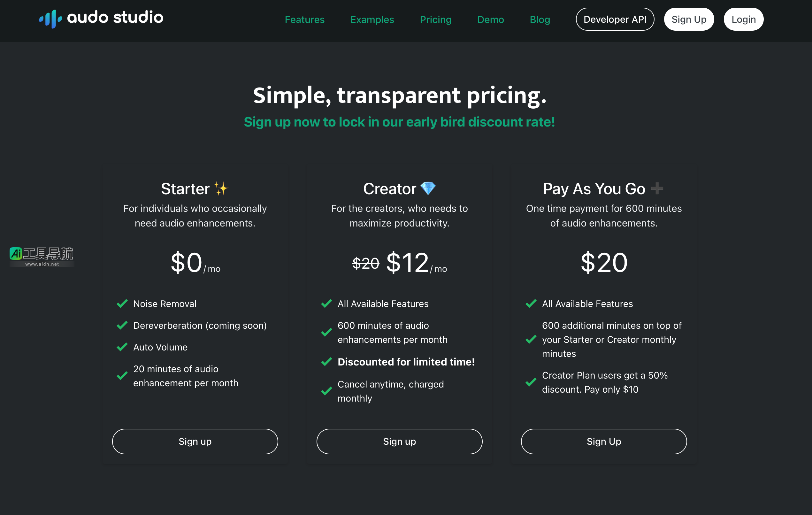The image size is (812, 515).
Task: Click the AI tools watermark logo
Action: [42, 257]
